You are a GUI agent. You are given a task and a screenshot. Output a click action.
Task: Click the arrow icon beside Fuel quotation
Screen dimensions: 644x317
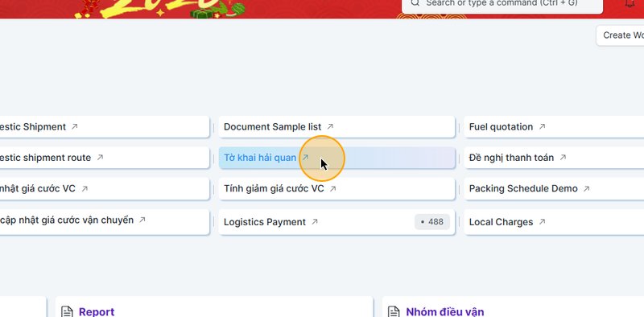[x=542, y=126]
